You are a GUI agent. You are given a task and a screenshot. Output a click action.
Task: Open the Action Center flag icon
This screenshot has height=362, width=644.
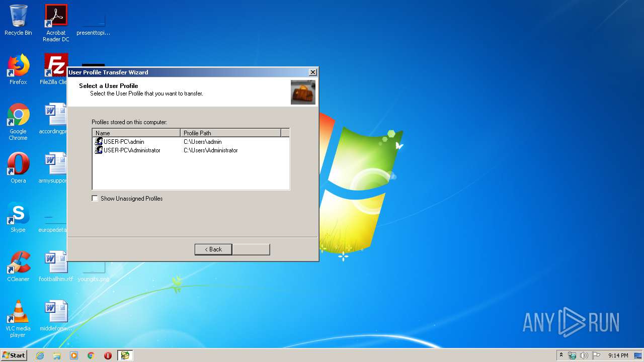pos(596,355)
